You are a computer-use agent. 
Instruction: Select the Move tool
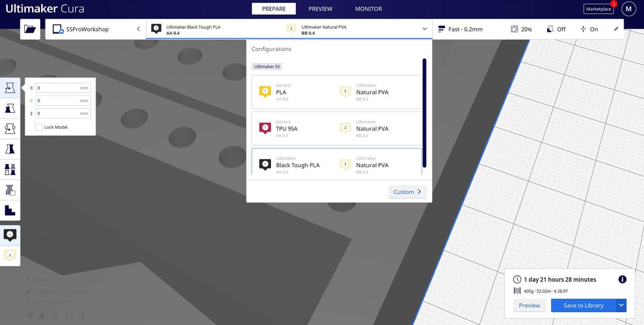(10, 88)
